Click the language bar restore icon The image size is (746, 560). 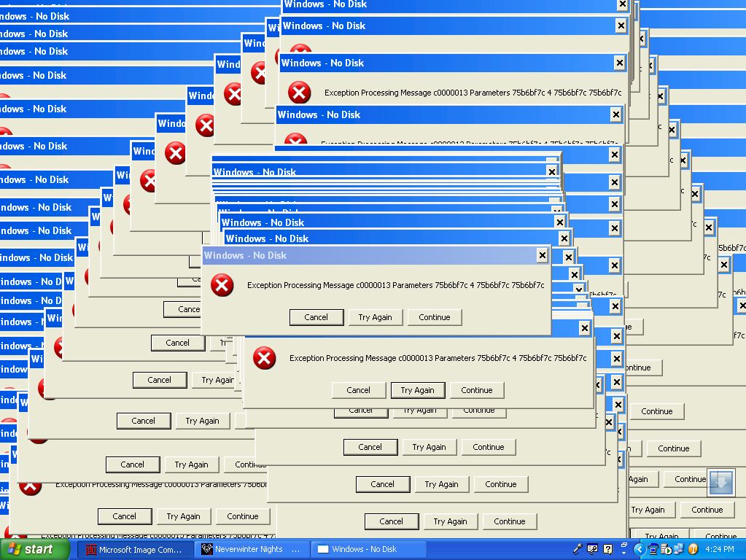(x=623, y=545)
